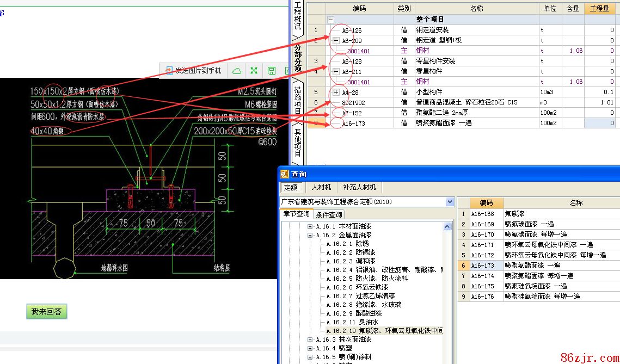
Task: Open the 措施项目 vertical tab
Action: pos(298,100)
